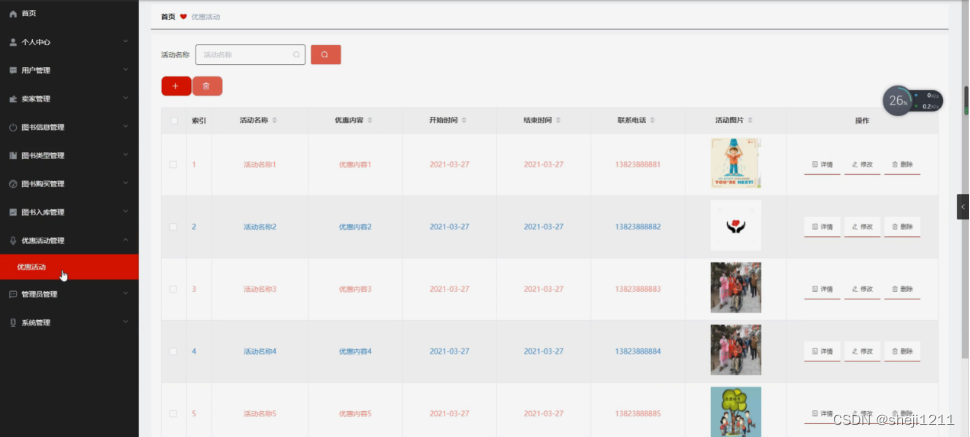Check the row 1 checkbox

coord(173,165)
